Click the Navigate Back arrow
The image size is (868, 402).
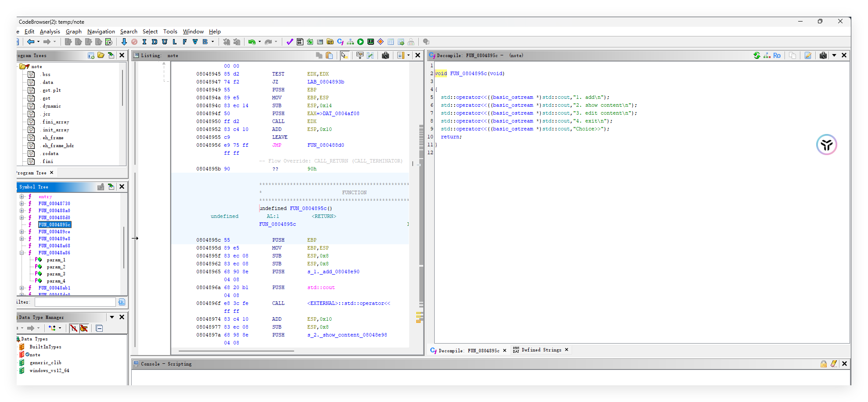coord(30,42)
